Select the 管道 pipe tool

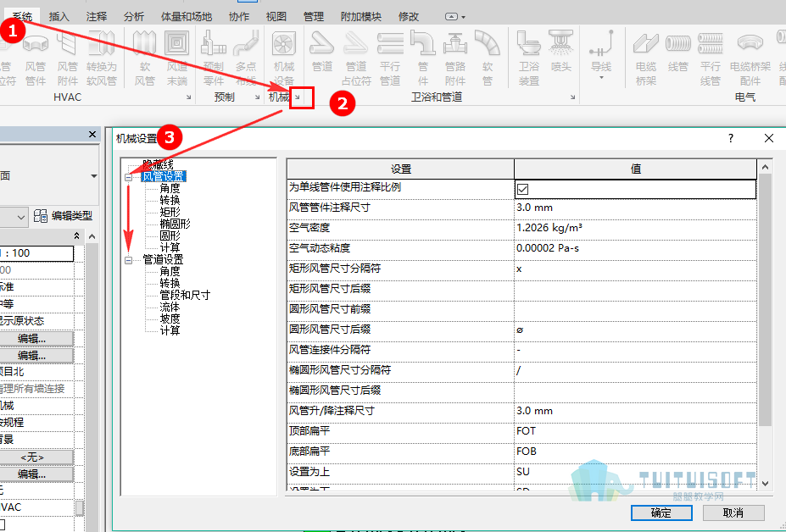click(x=322, y=52)
